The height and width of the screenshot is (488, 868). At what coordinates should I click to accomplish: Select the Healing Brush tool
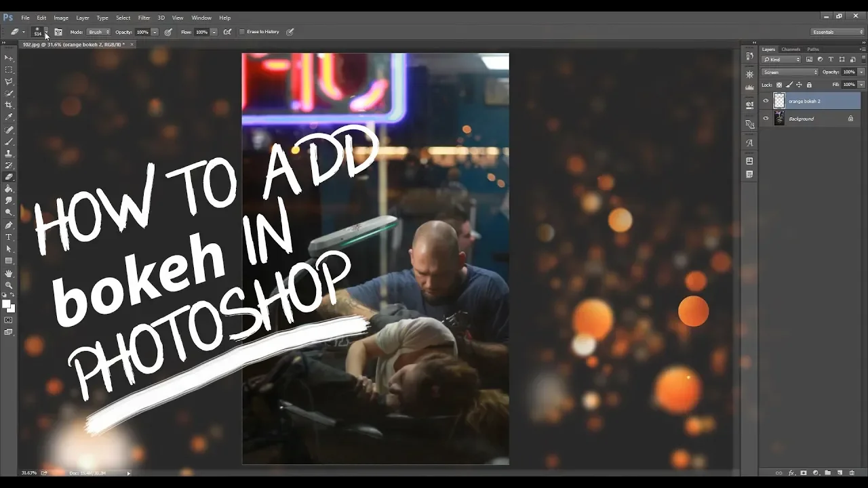tap(9, 129)
